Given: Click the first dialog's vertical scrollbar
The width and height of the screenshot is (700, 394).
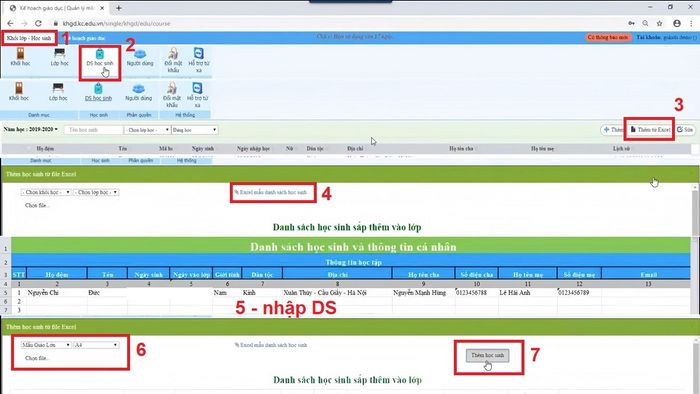Looking at the screenshot, I should tap(696, 210).
